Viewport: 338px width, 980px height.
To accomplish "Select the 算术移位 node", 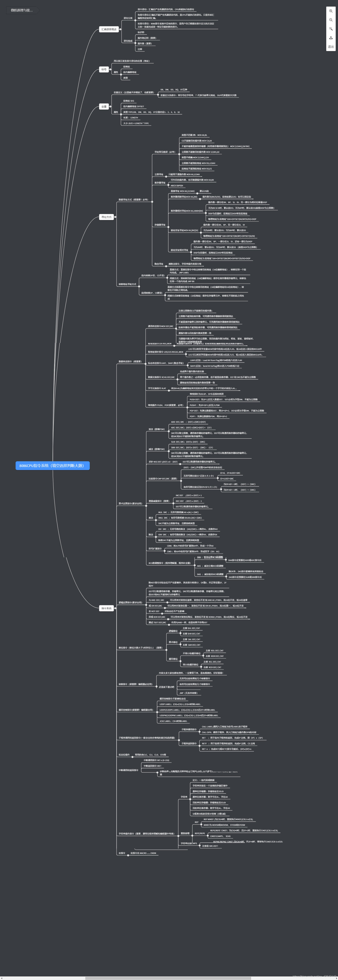I will click(x=173, y=642).
